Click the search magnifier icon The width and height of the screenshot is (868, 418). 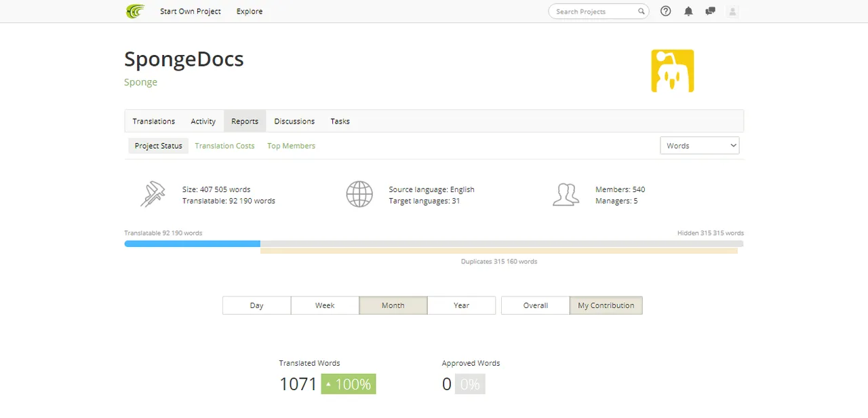(641, 12)
